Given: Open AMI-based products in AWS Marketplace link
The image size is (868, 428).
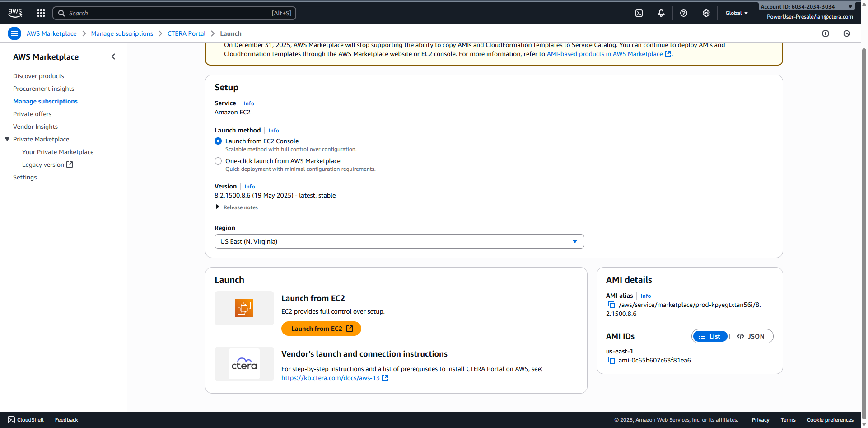Looking at the screenshot, I should 609,54.
